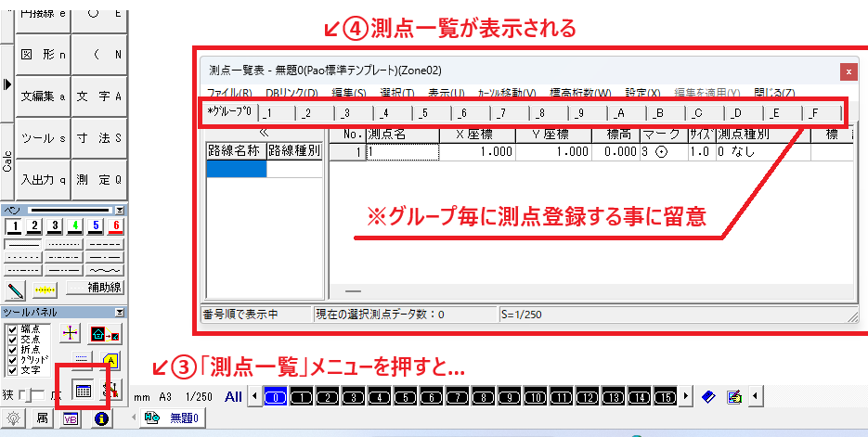This screenshot has height=437, width=868.
Task: Switch to the _F group tab
Action: (x=821, y=113)
